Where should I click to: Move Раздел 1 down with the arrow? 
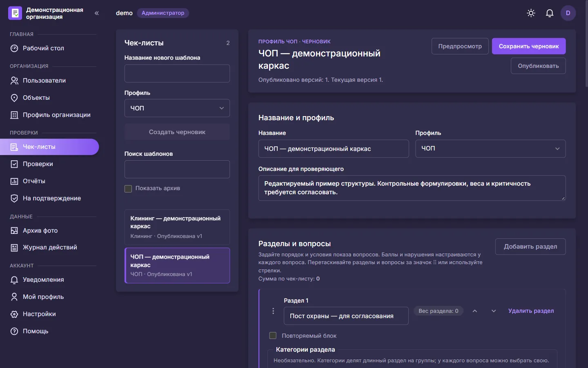point(494,311)
